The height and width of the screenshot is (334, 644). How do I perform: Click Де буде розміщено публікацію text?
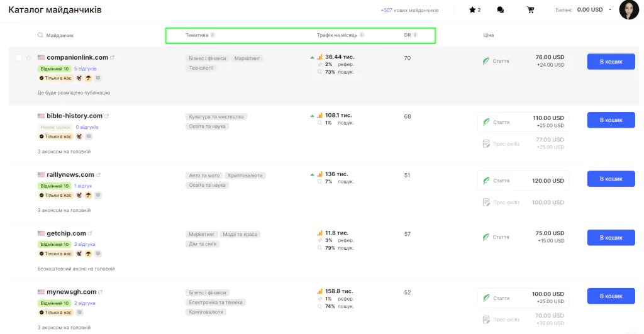point(74,93)
